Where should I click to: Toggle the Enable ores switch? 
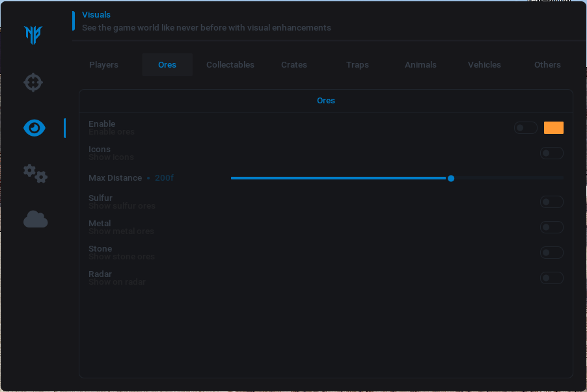click(x=525, y=128)
